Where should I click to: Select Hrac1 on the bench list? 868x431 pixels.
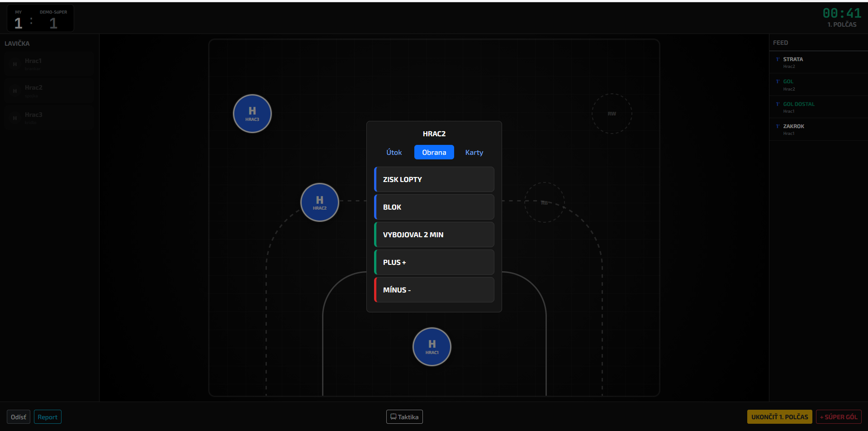click(x=49, y=64)
